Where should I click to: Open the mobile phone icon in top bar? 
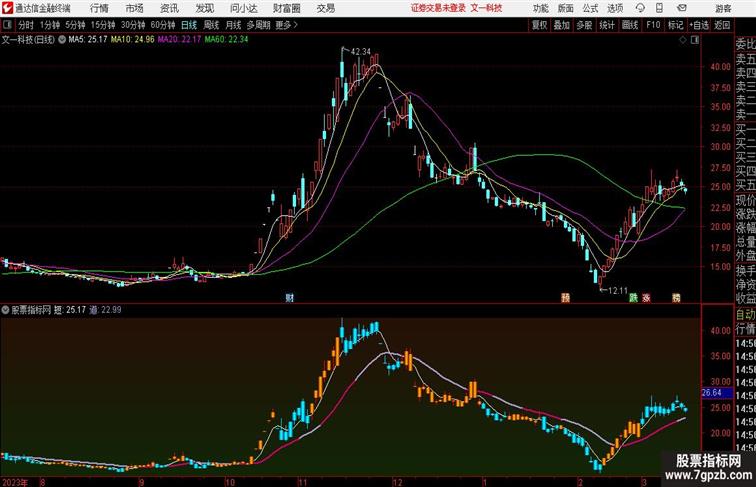point(660,8)
